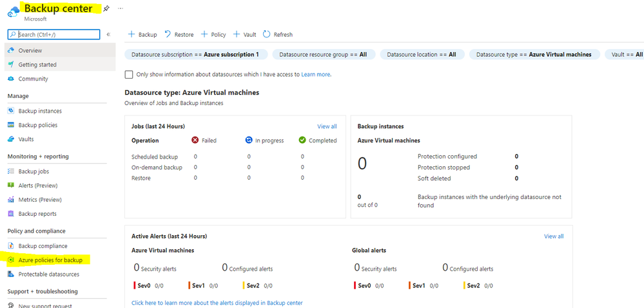This screenshot has width=644, height=308.
Task: Open Backup instances page
Action: 40,111
